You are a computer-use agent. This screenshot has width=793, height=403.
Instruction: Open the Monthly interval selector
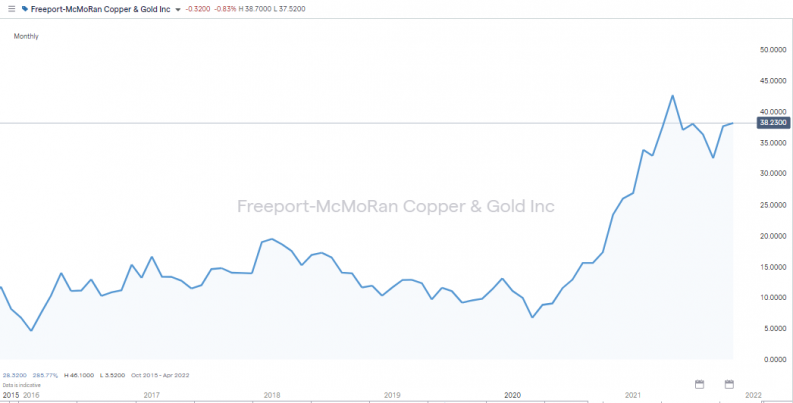(26, 36)
